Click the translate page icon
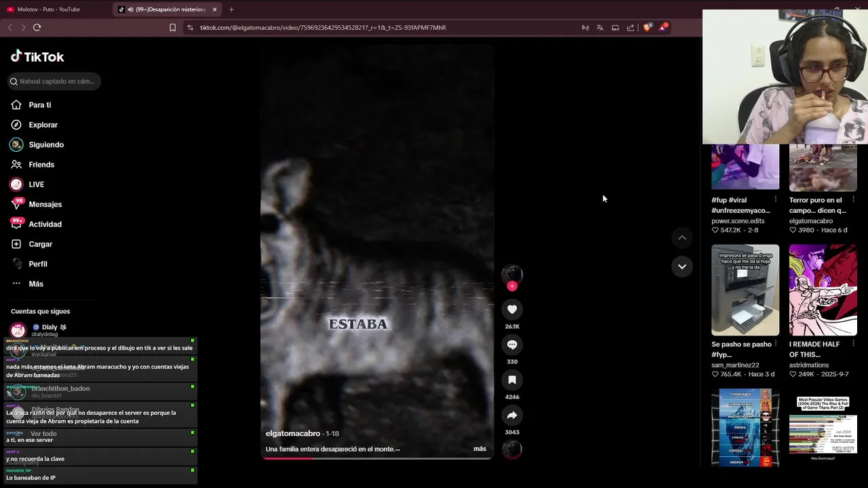Image resolution: width=868 pixels, height=488 pixels. pyautogui.click(x=599, y=28)
